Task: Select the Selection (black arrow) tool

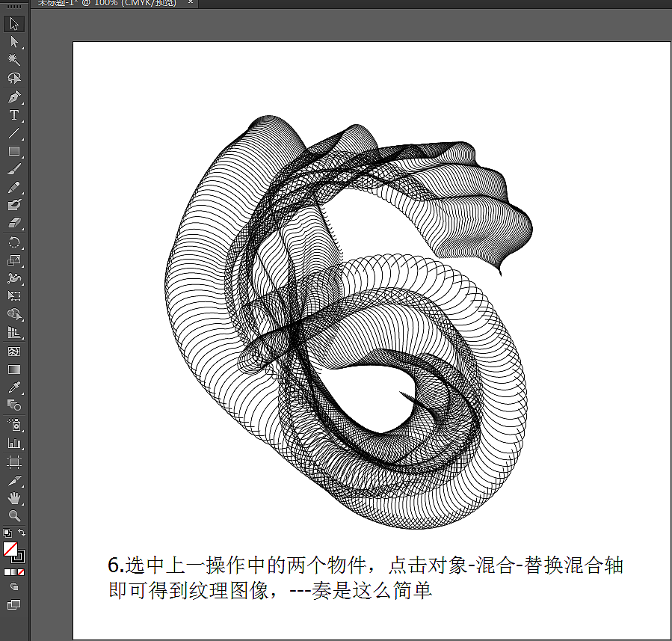Action: (13, 24)
